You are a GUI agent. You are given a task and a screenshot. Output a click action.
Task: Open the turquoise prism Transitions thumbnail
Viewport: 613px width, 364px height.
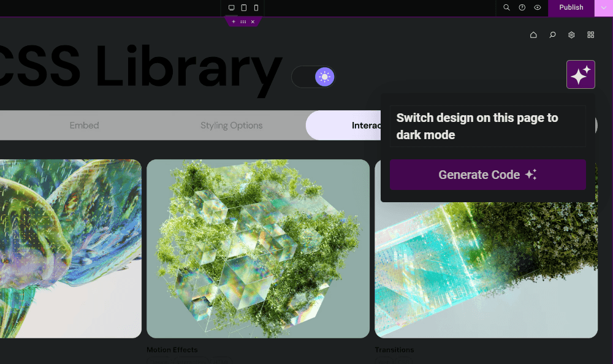486,270
